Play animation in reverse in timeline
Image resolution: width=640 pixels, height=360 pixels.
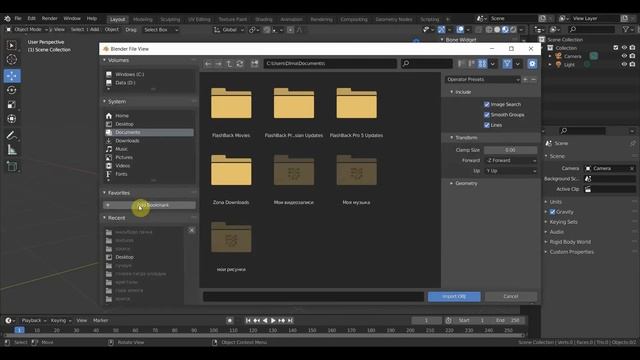coord(265,321)
